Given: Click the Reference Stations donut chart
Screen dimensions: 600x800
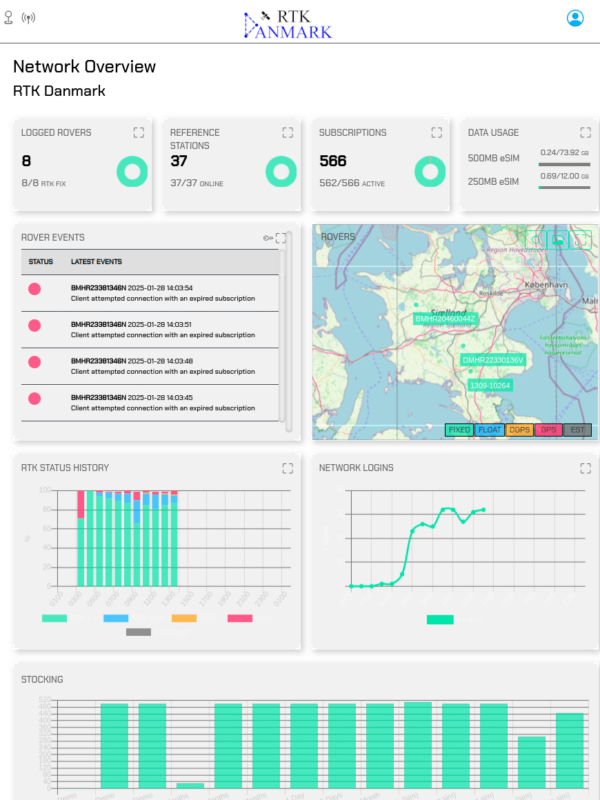Looking at the screenshot, I should (x=281, y=171).
